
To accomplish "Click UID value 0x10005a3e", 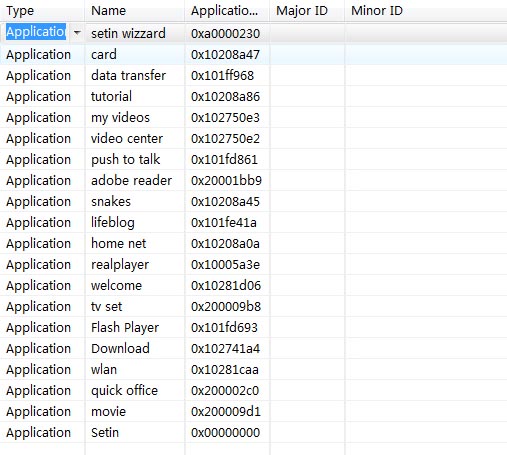I will click(225, 264).
